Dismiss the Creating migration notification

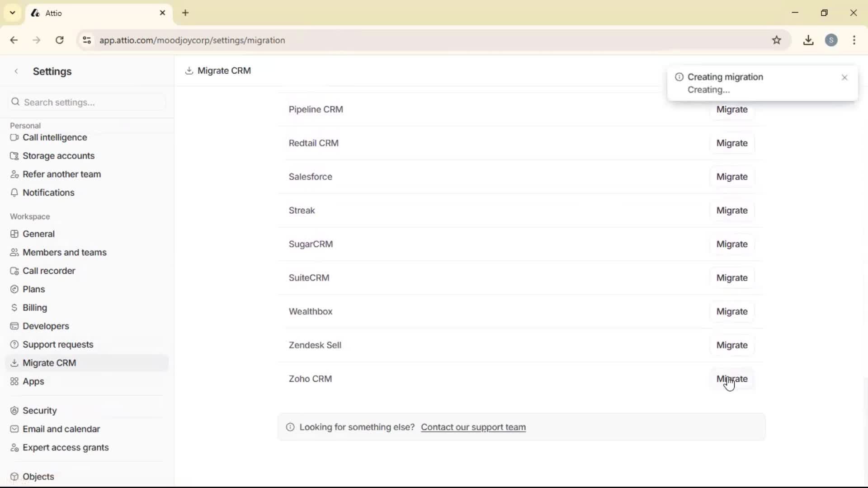(845, 77)
